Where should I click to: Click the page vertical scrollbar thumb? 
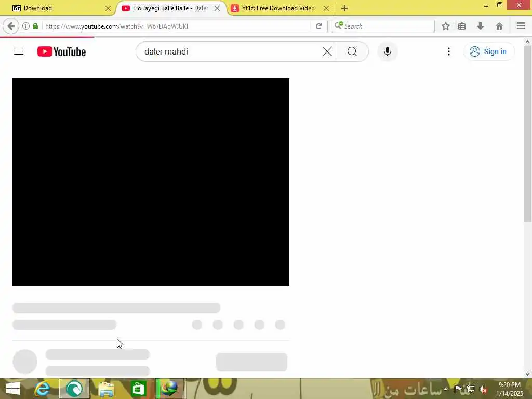point(527,134)
